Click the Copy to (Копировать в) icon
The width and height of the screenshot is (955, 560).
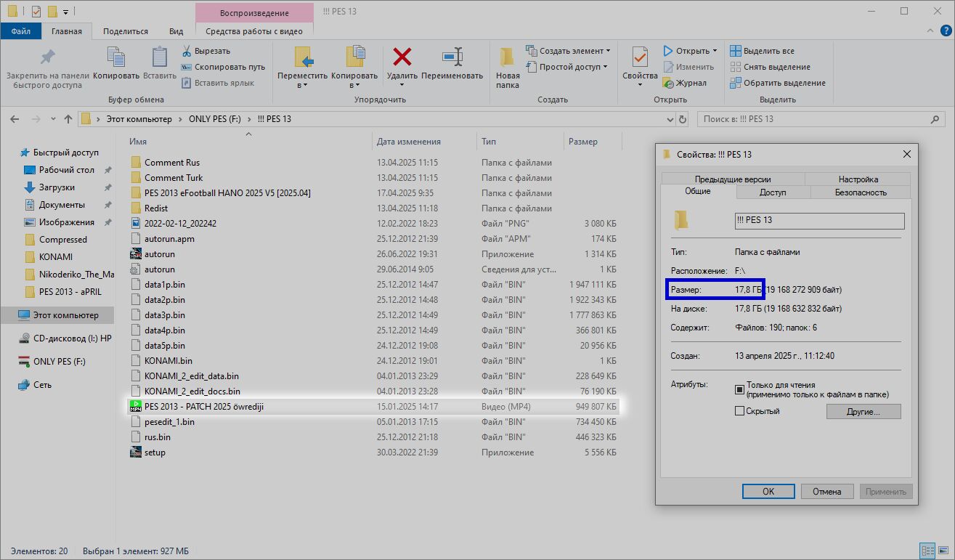[x=354, y=57]
